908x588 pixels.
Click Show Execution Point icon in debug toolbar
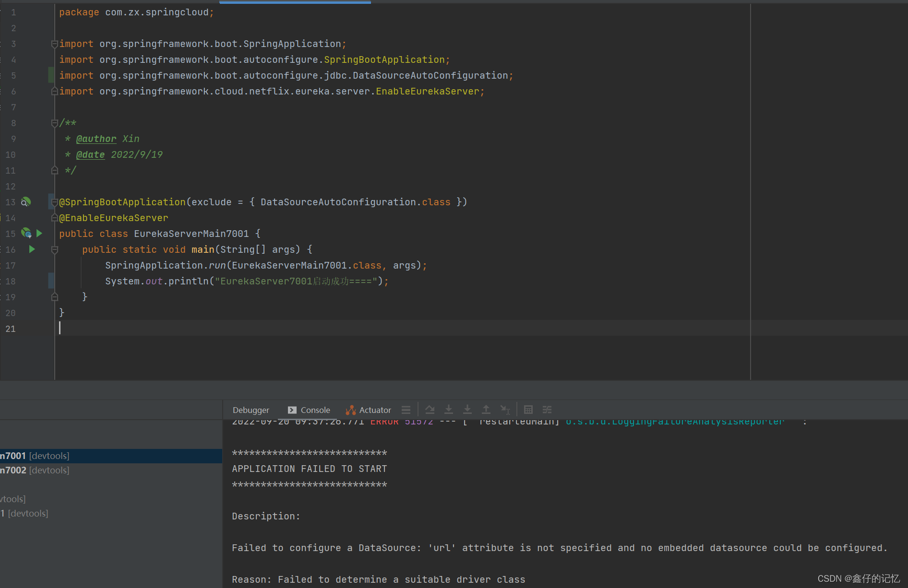(x=406, y=410)
